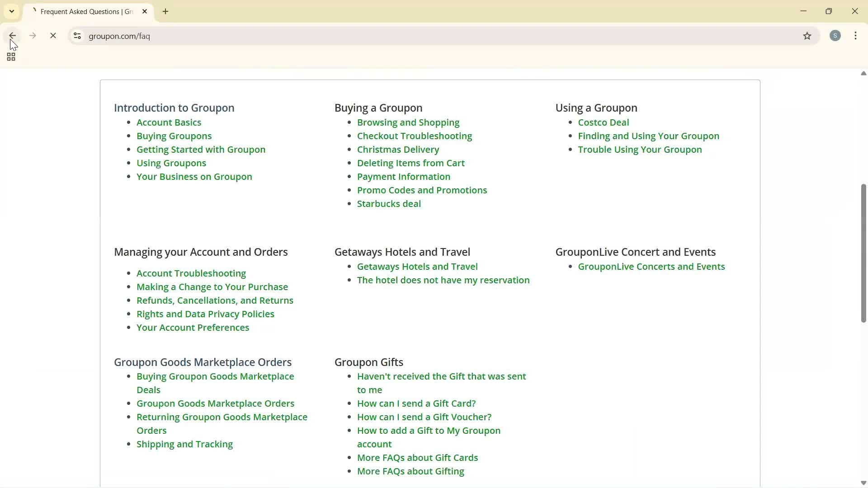Open How can I send a Gift Card?

(416, 403)
